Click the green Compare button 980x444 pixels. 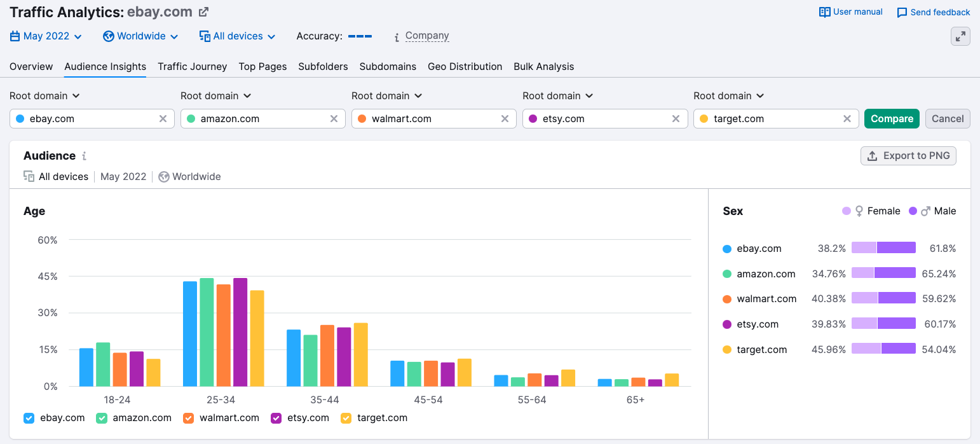(x=891, y=119)
